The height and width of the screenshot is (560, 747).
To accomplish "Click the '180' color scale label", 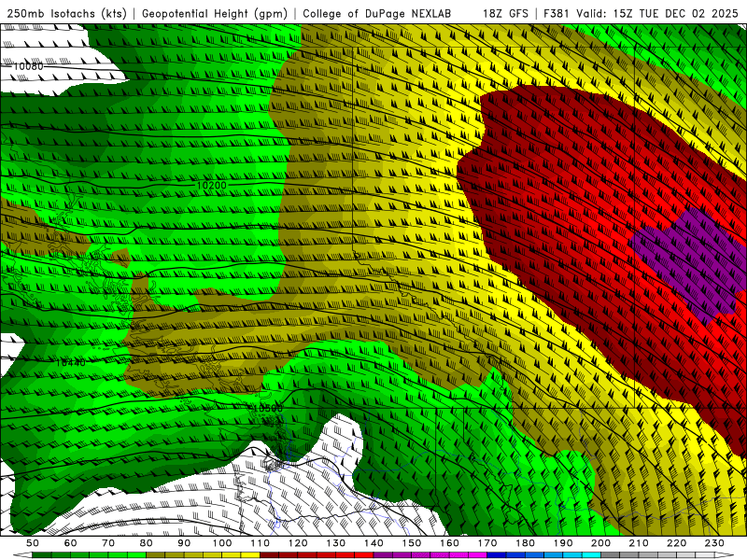I will pyautogui.click(x=525, y=543).
